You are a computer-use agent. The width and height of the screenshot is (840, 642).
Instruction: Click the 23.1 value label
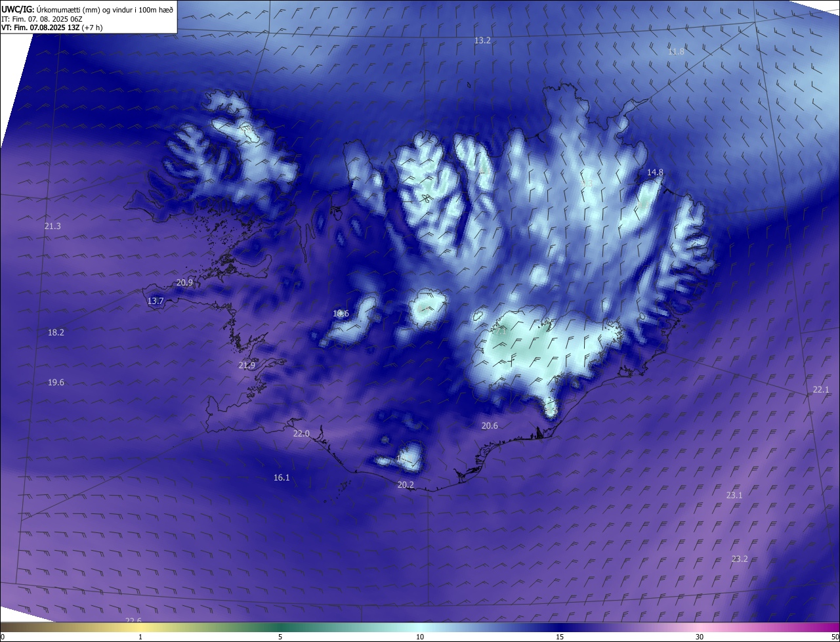click(x=734, y=495)
